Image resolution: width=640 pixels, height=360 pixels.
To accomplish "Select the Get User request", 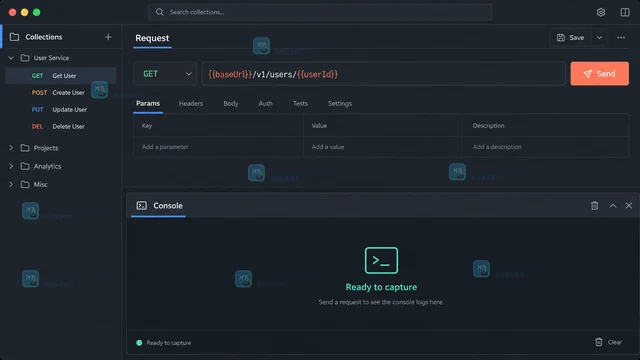I will point(61,76).
